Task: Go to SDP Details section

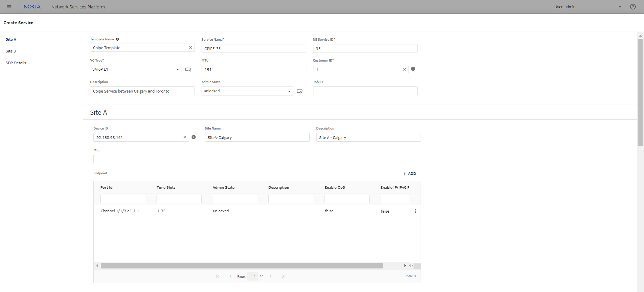Action: click(x=16, y=63)
